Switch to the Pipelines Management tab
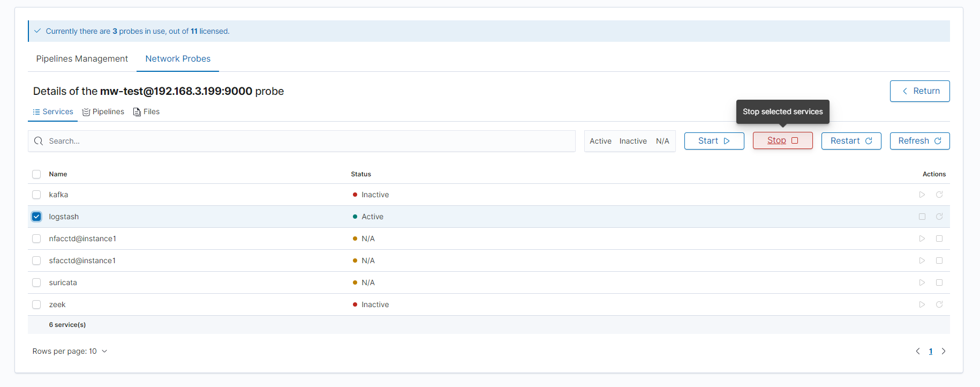Viewport: 980px width, 387px height. point(82,59)
